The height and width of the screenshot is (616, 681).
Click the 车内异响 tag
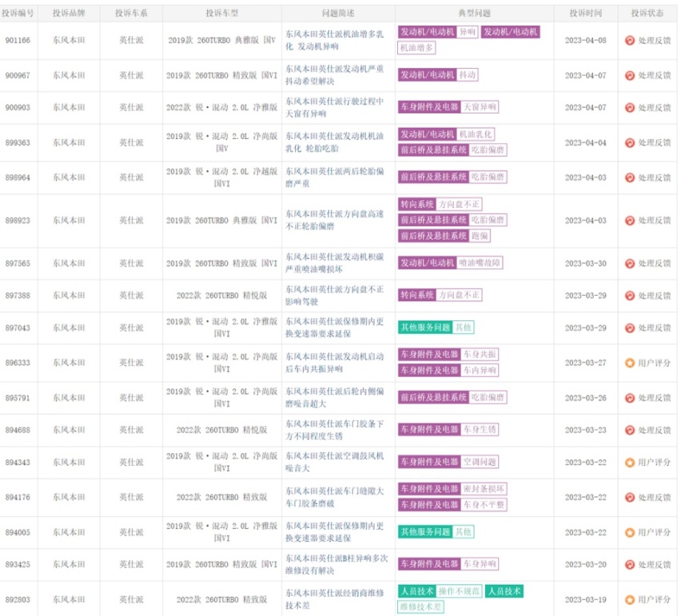480,370
